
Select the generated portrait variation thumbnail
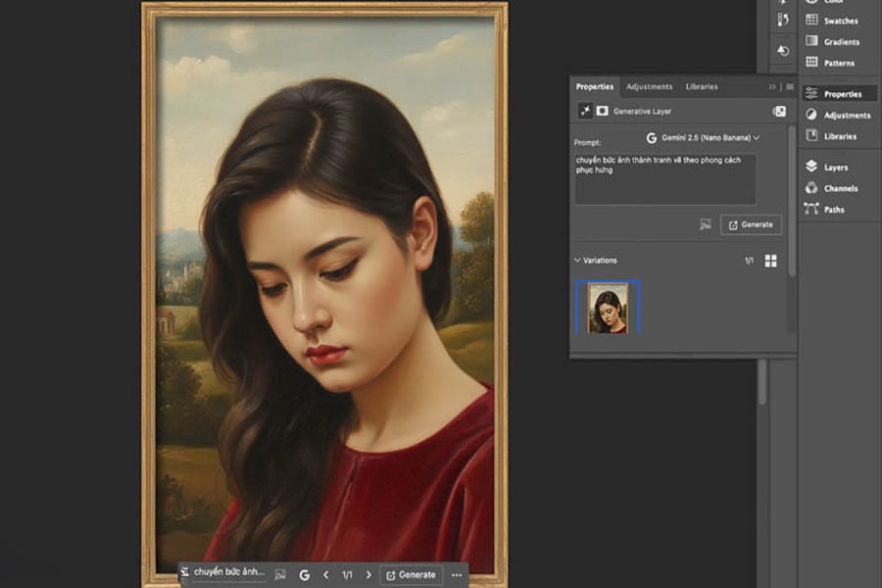[x=608, y=307]
